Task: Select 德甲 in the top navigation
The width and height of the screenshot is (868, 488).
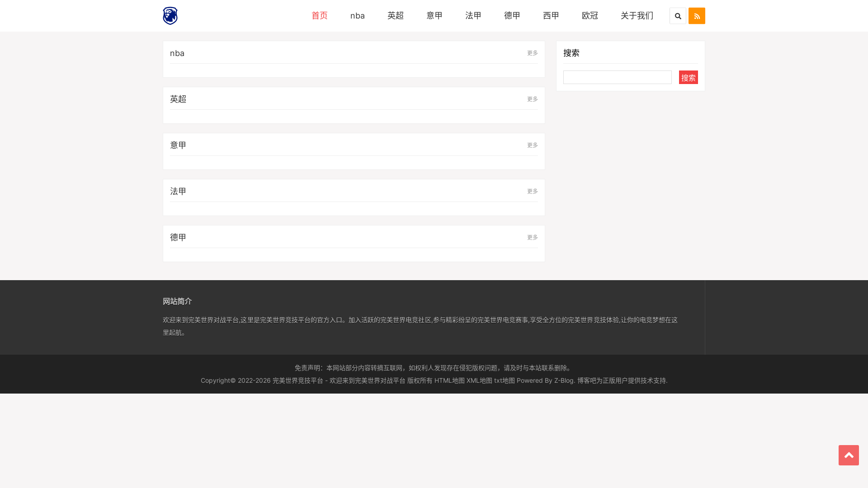Action: click(512, 15)
